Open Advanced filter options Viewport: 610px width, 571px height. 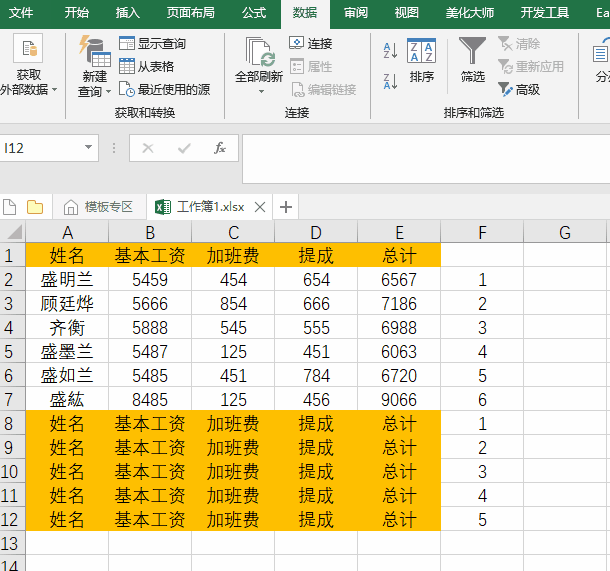[520, 89]
